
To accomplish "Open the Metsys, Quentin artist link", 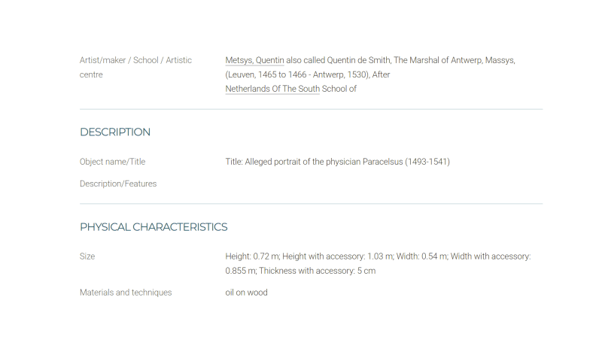I will [254, 60].
